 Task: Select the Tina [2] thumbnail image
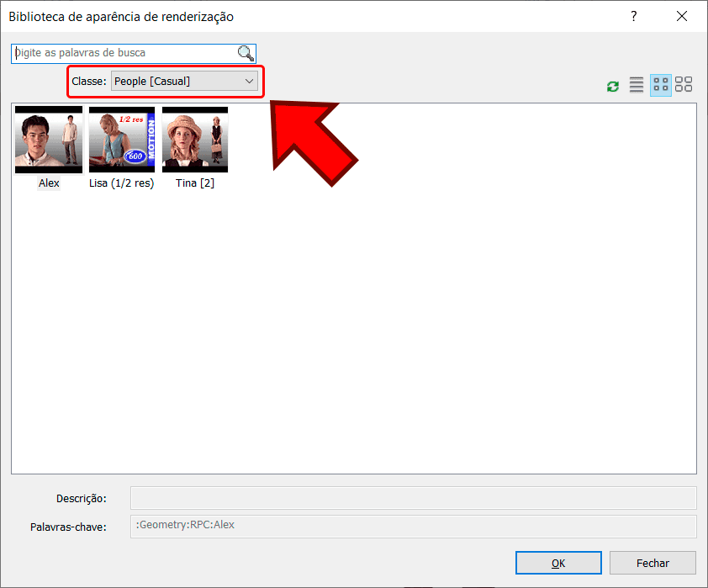[195, 140]
